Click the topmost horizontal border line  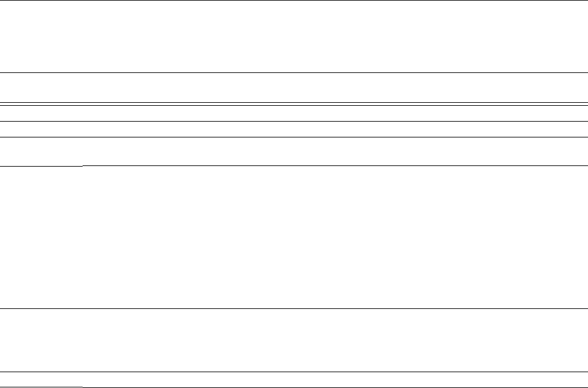(294, 1)
